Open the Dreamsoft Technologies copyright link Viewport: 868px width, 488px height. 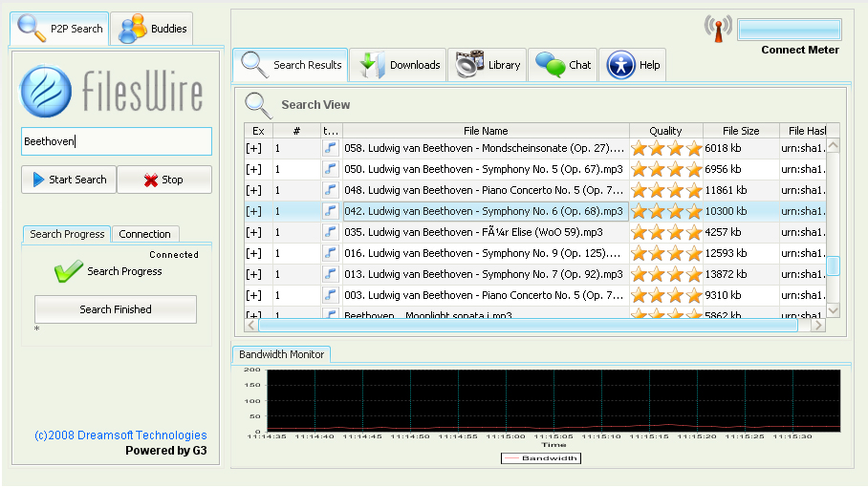tap(120, 435)
